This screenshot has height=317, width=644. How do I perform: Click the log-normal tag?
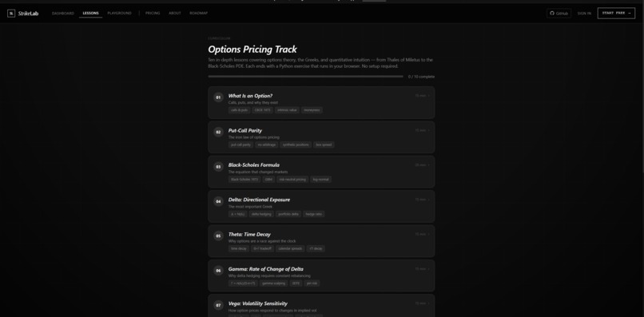[320, 180]
